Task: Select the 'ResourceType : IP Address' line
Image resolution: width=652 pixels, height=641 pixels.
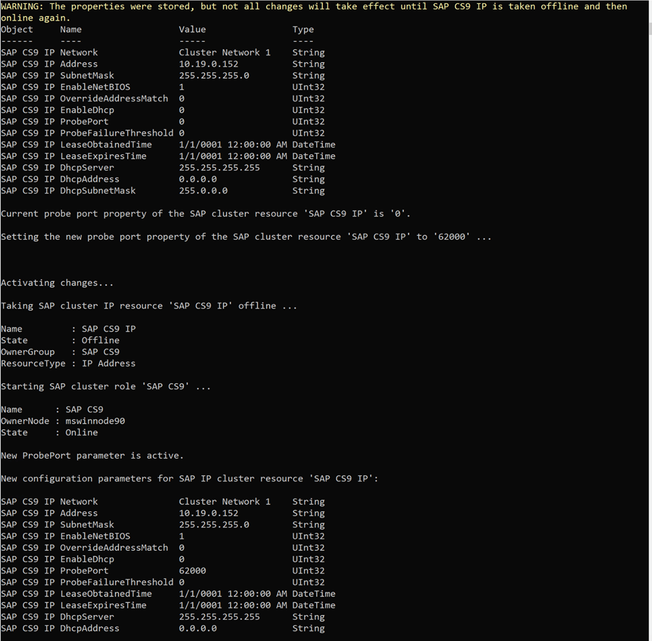Action: coord(68,364)
